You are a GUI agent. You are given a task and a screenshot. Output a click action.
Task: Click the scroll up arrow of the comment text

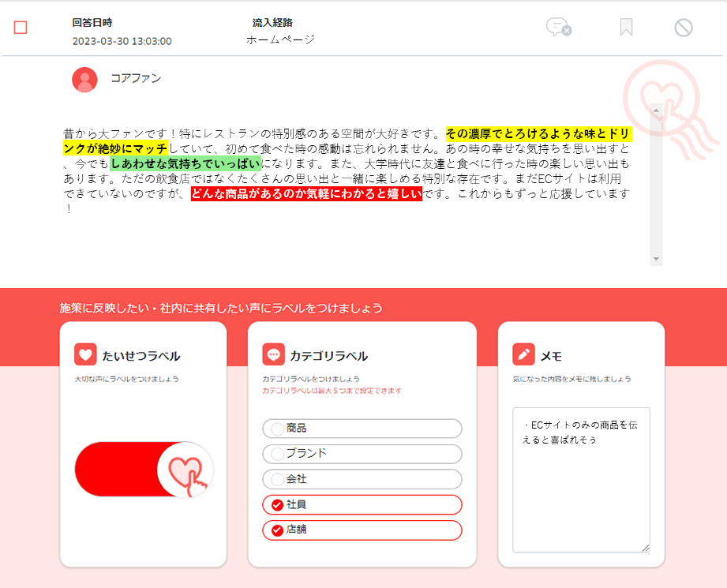656,110
